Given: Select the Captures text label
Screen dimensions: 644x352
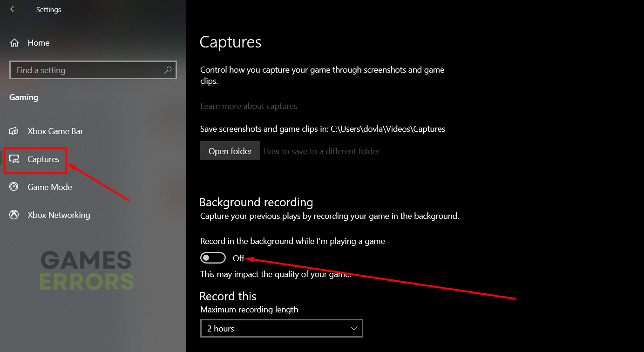Looking at the screenshot, I should tap(43, 159).
